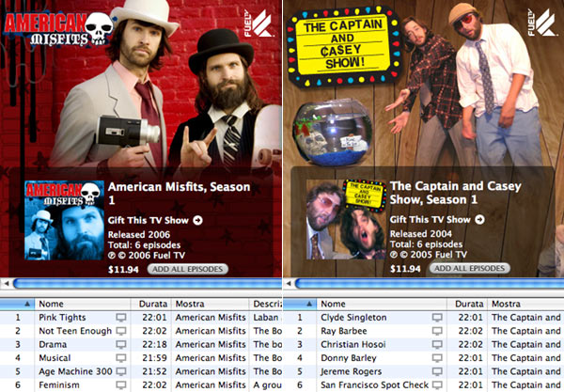
Task: Click the video icon next to Drama episode
Action: tap(120, 345)
